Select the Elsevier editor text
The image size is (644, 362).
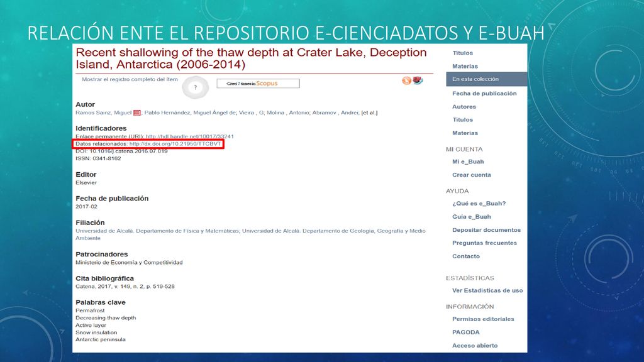(x=86, y=183)
